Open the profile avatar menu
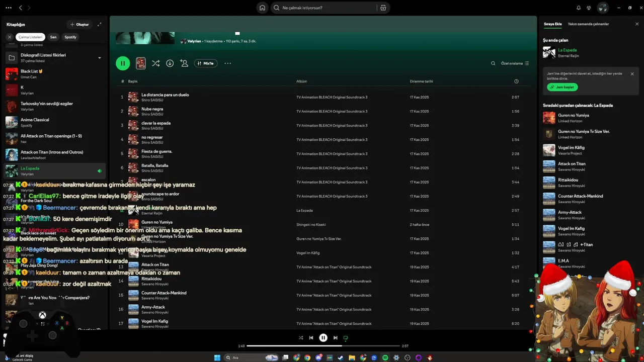Image resolution: width=644 pixels, height=362 pixels. coord(603,8)
